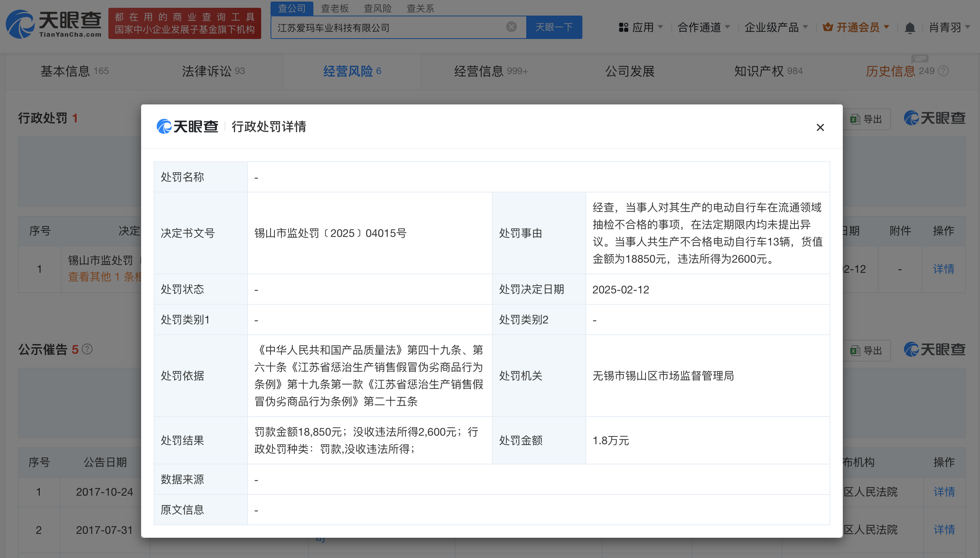The image size is (980, 558).
Task: Click the help icon beside 公示催告
Action: click(x=87, y=349)
